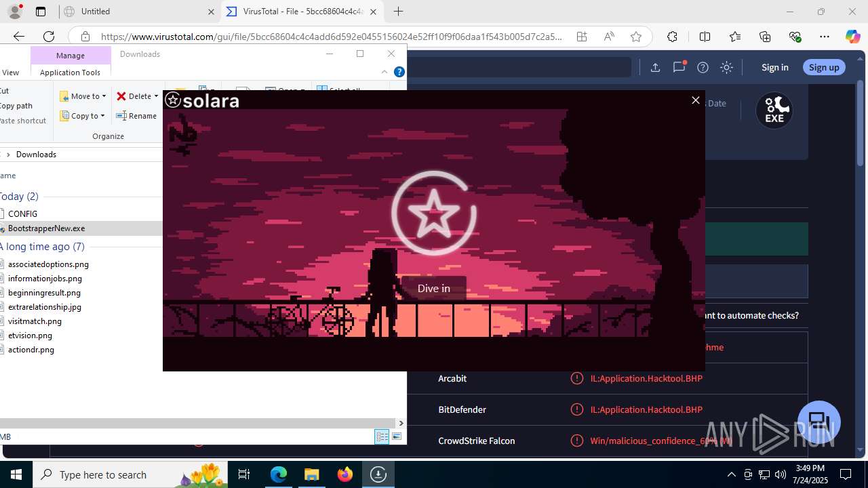
Task: Open Browser essentials heart icon
Action: tap(795, 37)
